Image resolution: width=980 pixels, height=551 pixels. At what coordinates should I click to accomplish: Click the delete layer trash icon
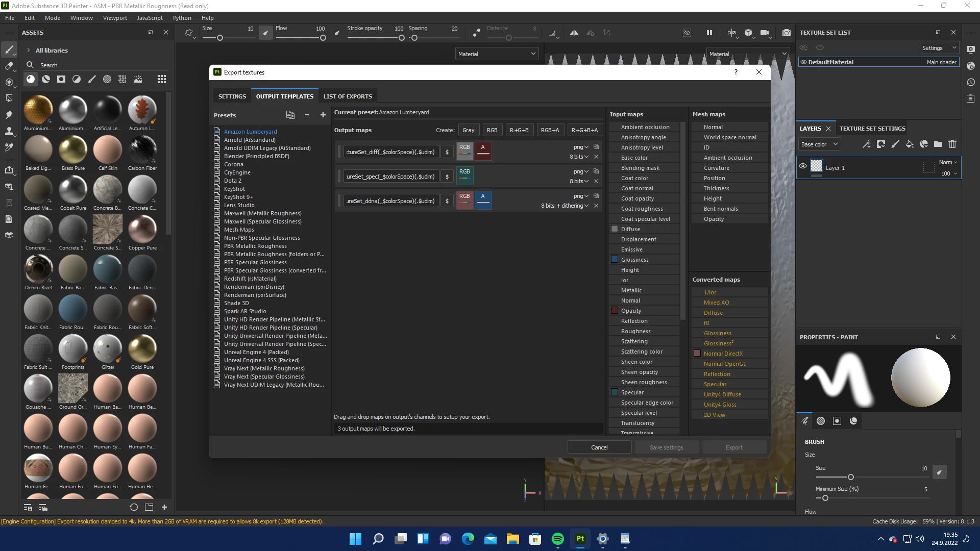pos(952,144)
